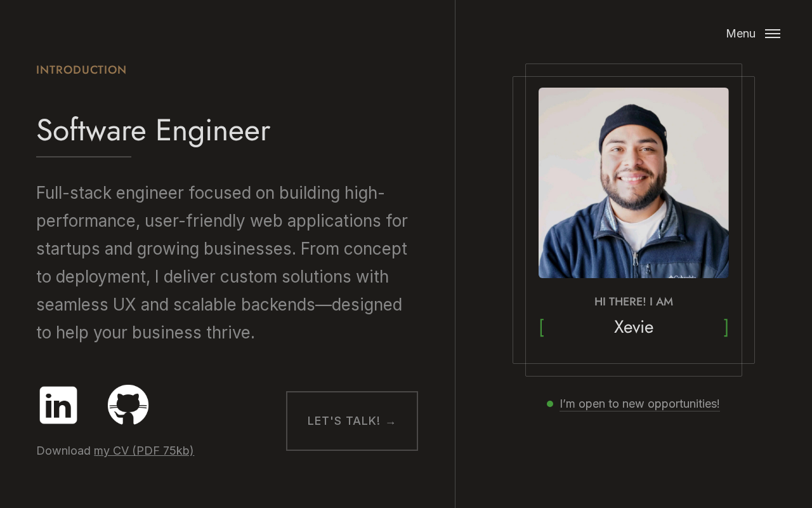The height and width of the screenshot is (508, 812).
Task: Click the GitHub octocat icon
Action: (128, 404)
